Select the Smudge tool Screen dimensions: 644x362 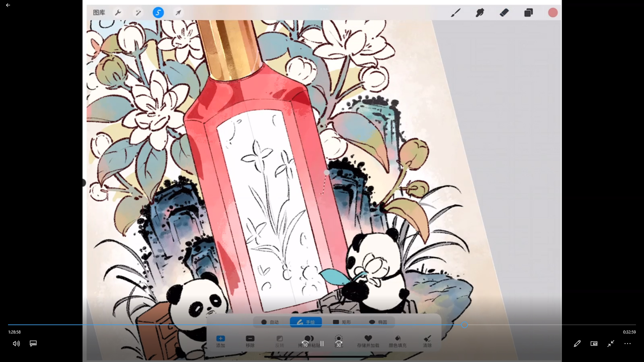coord(480,13)
